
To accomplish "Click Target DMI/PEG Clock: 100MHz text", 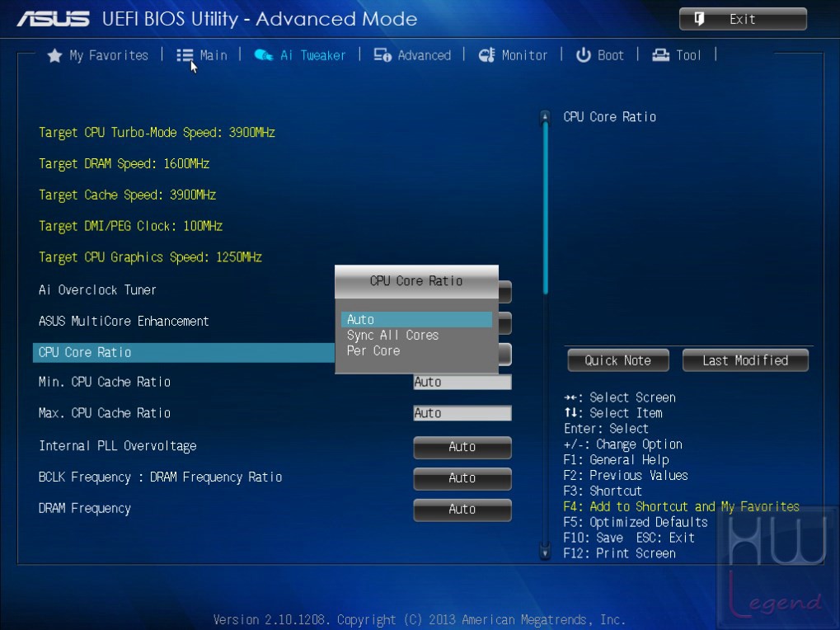I will [x=131, y=226].
